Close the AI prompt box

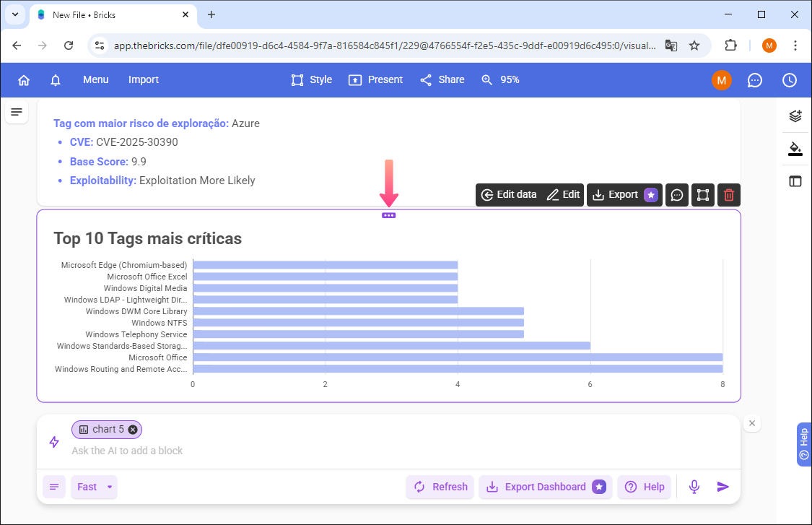point(752,423)
